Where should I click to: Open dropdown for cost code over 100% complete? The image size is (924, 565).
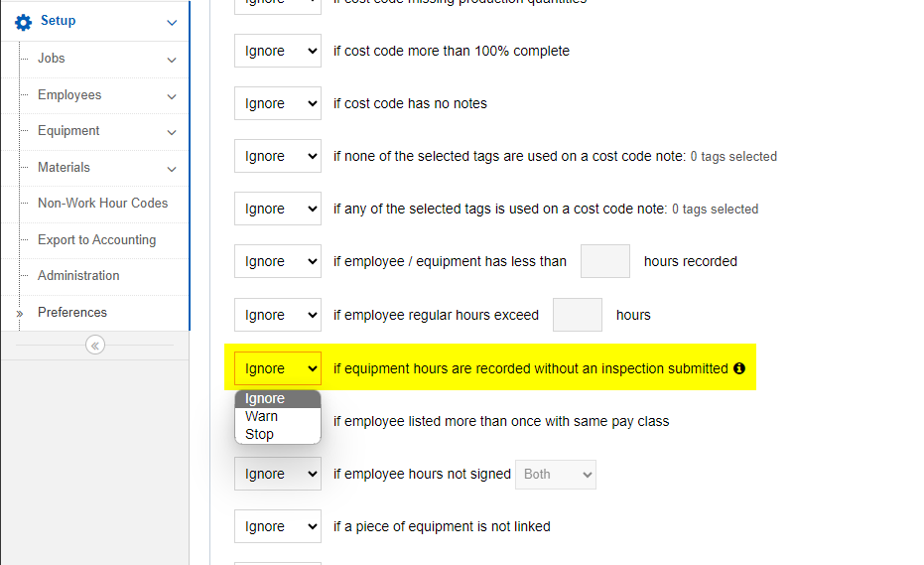(x=278, y=51)
